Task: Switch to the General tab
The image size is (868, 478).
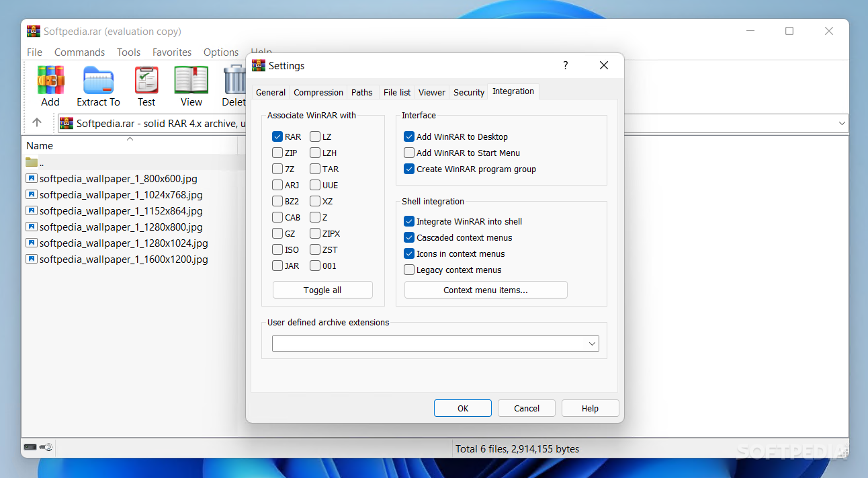Action: pyautogui.click(x=271, y=92)
